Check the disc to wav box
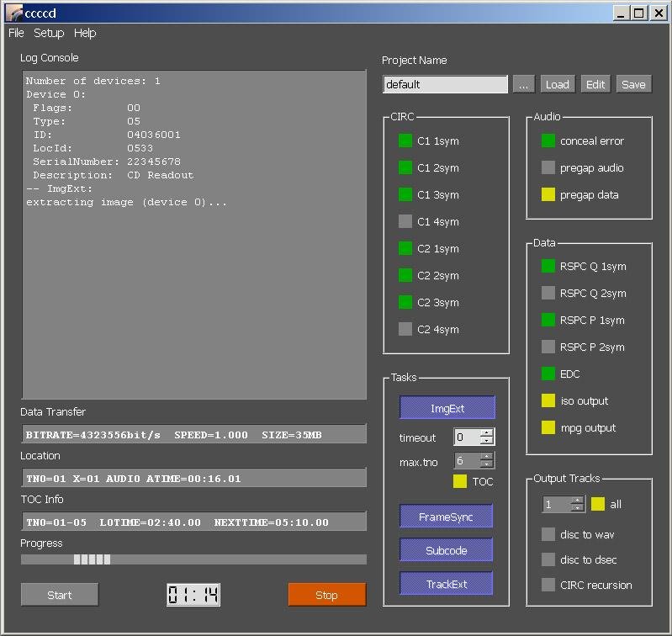Screen dimensions: 672x636 click(548, 534)
